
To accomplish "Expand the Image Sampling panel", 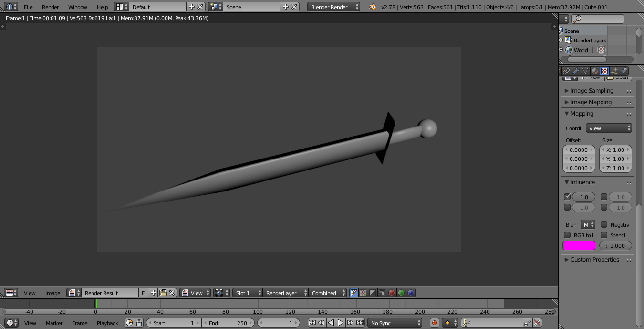I will 592,91.
